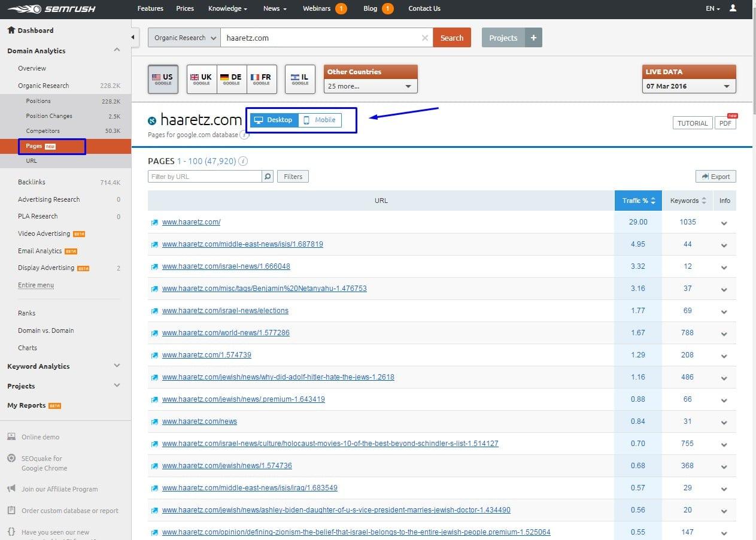Click the Webinars notification badge
The height and width of the screenshot is (540, 756).
coord(341,8)
